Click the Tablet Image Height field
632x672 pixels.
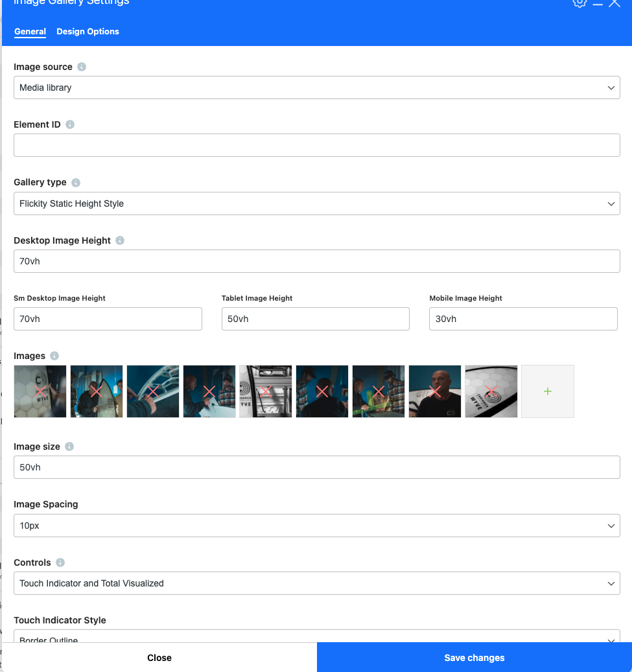coord(315,319)
